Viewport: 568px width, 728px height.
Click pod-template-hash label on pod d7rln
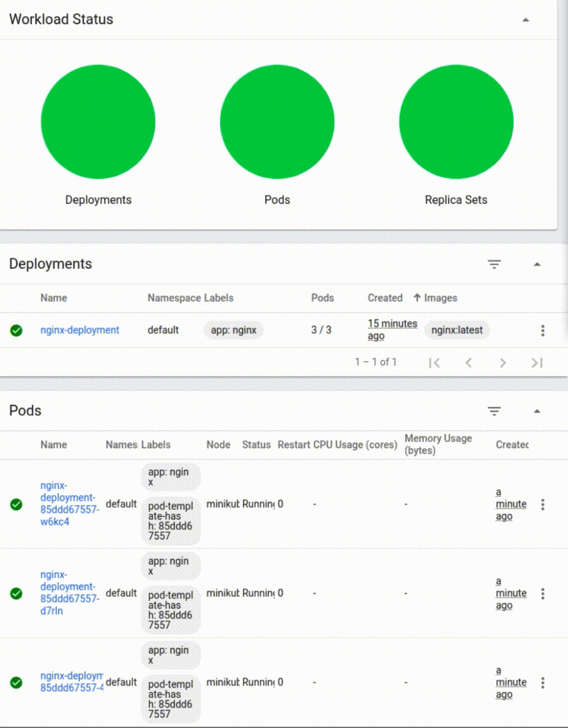pyautogui.click(x=170, y=610)
